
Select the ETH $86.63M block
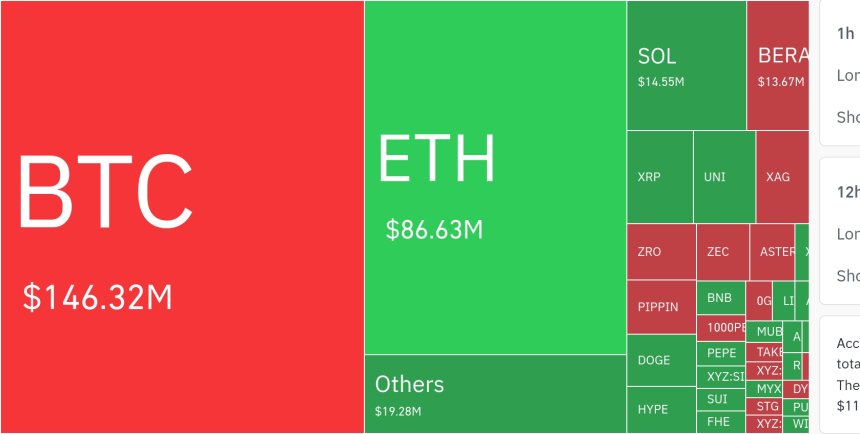[495, 177]
